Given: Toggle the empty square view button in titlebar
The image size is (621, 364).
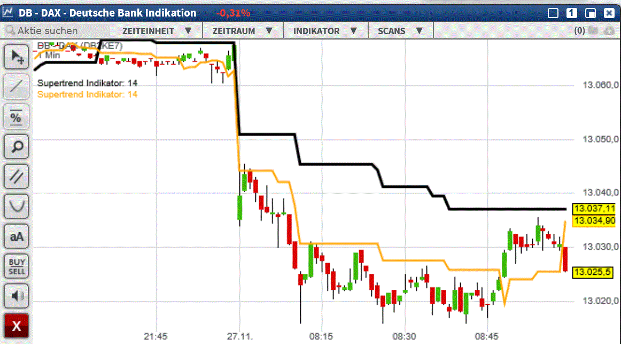Looking at the screenshot, I should coord(553,13).
